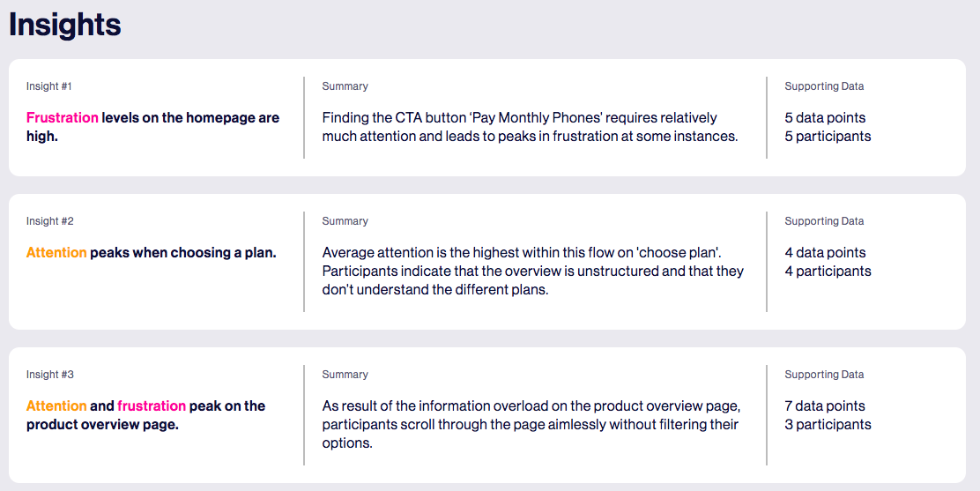Open the frustration levels on homepage insight
This screenshot has height=491, width=980.
[x=152, y=127]
